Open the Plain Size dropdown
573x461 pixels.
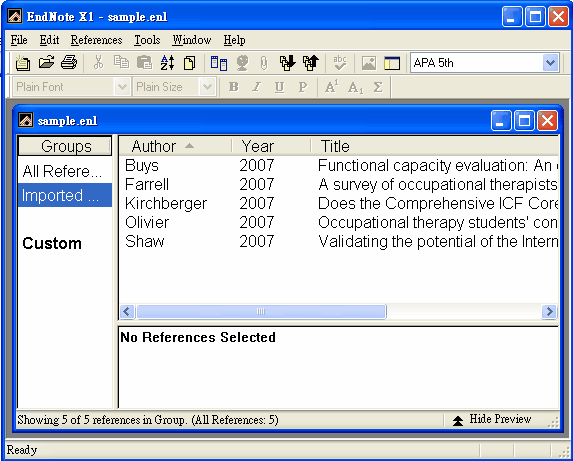point(207,87)
